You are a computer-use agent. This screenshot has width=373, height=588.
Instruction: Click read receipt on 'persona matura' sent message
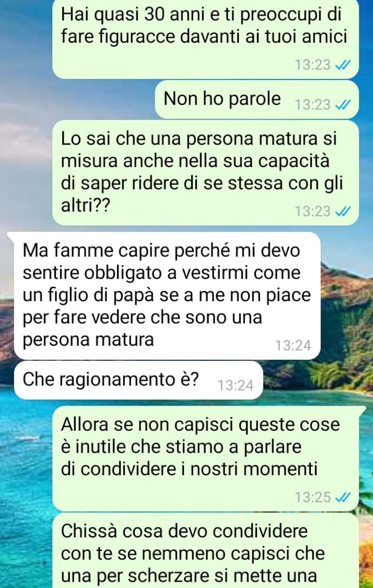tap(342, 211)
